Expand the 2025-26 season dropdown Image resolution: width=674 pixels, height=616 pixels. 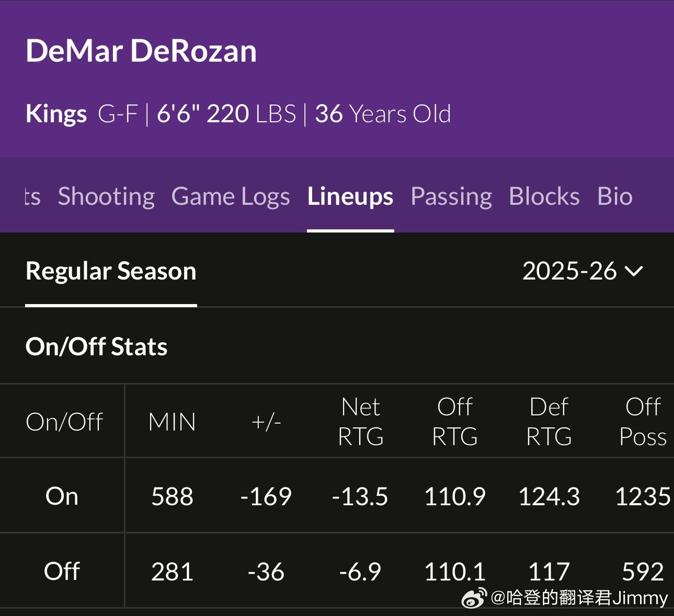(582, 271)
